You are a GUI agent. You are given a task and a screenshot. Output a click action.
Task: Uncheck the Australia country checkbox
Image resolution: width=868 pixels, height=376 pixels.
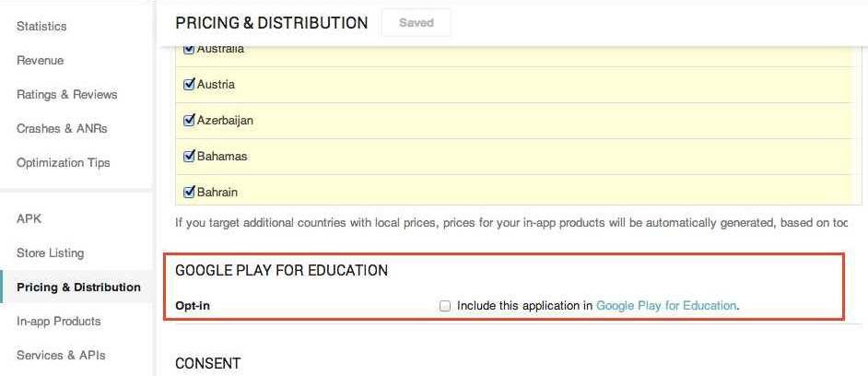coord(190,50)
